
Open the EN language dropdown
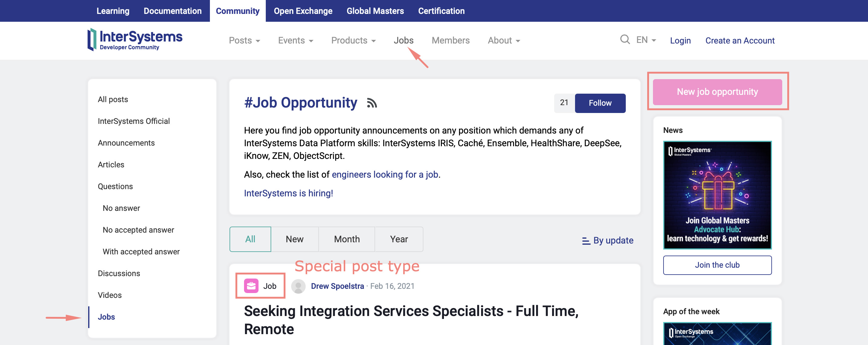pos(646,40)
